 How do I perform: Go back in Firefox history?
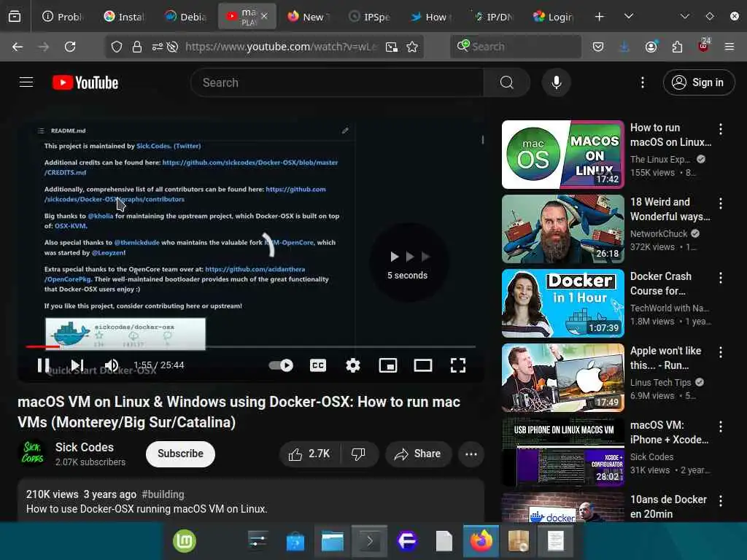point(18,47)
